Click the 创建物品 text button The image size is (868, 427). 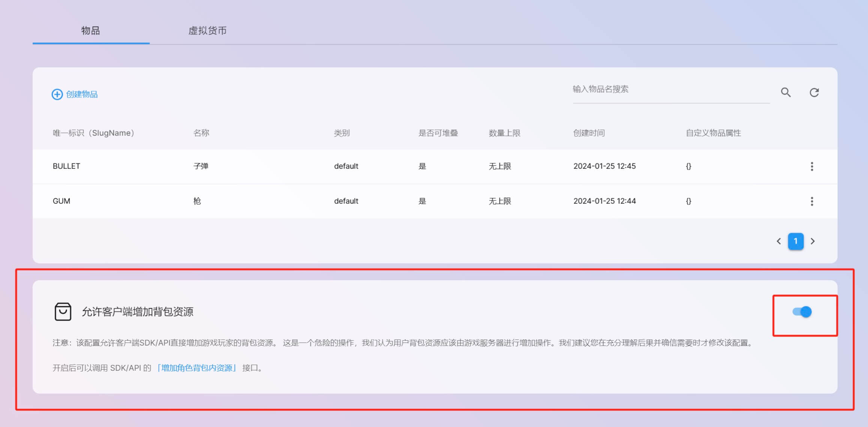(82, 94)
